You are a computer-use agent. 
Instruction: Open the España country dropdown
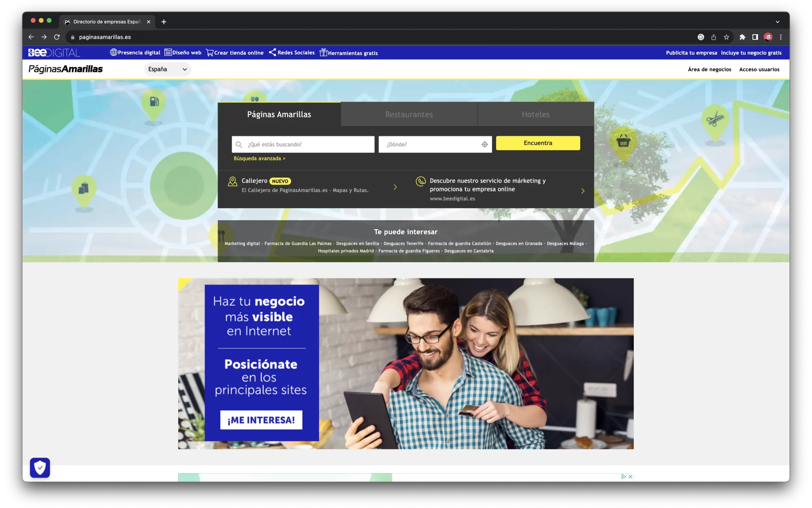pyautogui.click(x=167, y=69)
